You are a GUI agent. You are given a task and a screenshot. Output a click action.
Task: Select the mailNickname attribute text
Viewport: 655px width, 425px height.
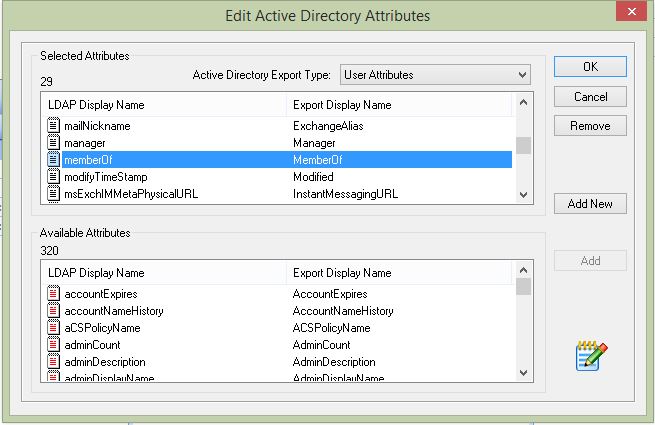pos(97,126)
